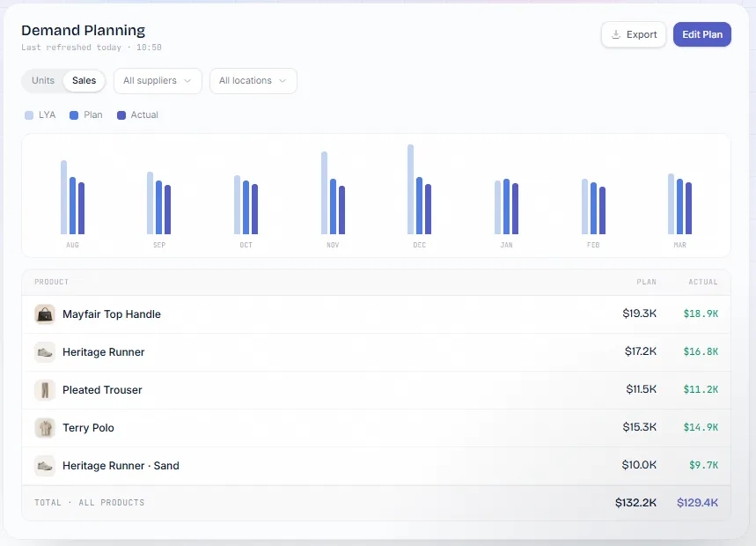The width and height of the screenshot is (756, 546).
Task: Select the Heritage Runner product name
Action: [x=104, y=352]
